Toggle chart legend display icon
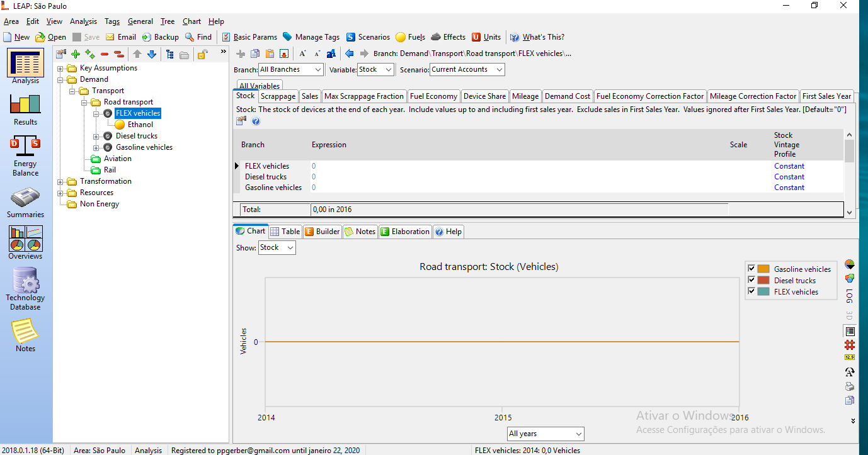Screen dimensions: 868x455 850,331
